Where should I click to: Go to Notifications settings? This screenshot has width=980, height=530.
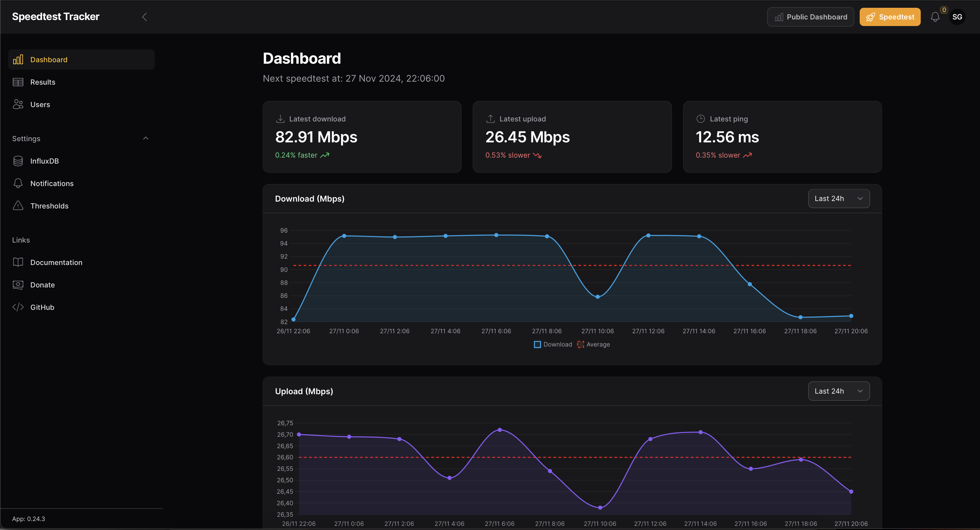[52, 183]
